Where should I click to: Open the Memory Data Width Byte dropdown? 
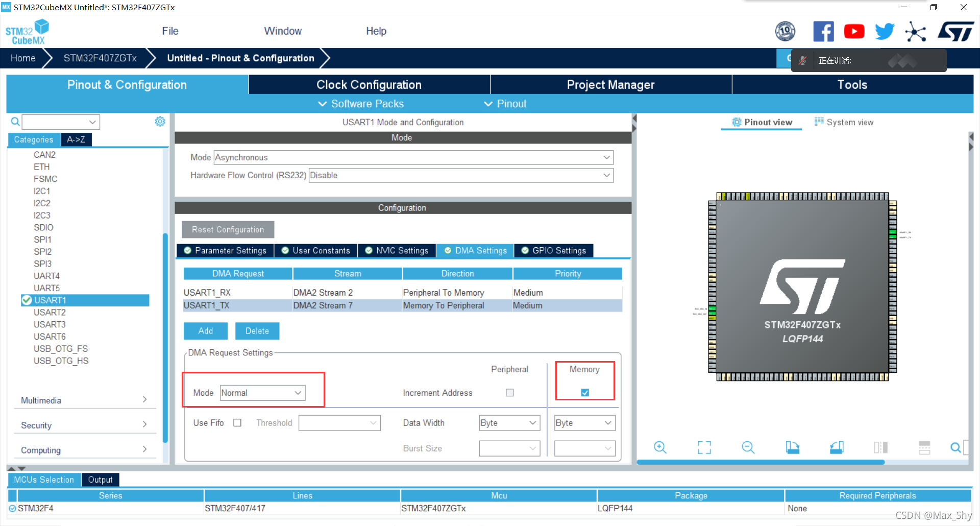[x=585, y=423]
